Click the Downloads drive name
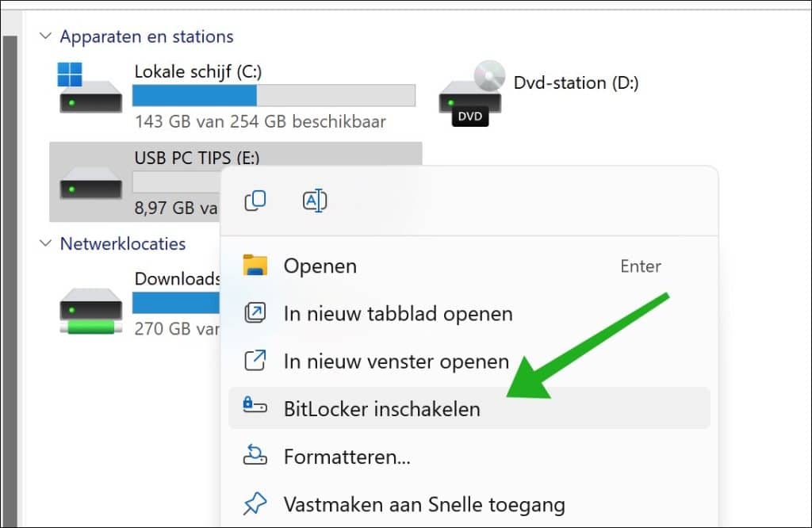 [177, 278]
